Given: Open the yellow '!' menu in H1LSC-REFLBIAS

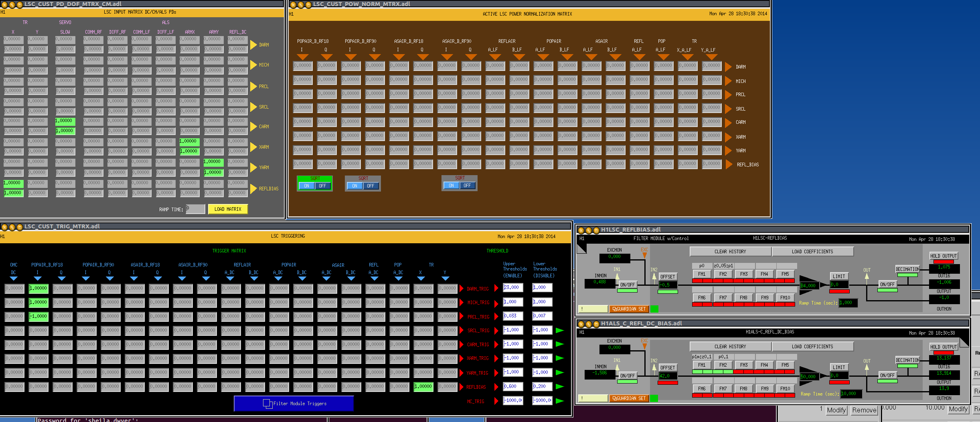Looking at the screenshot, I should click(593, 309).
